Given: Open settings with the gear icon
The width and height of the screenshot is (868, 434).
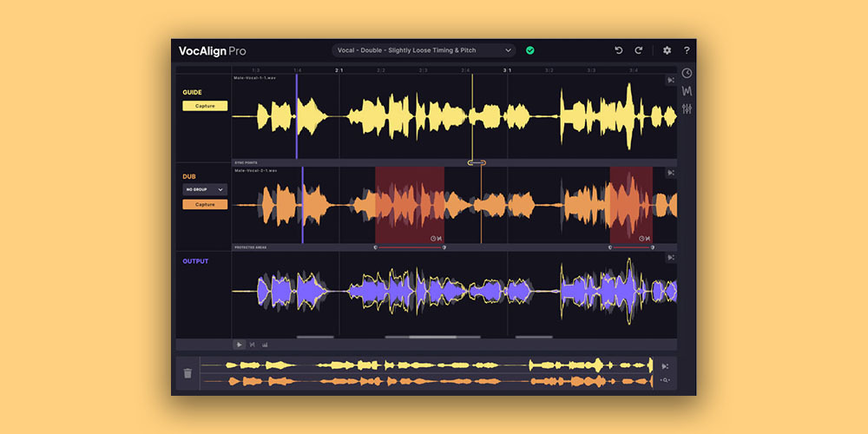Looking at the screenshot, I should (667, 50).
